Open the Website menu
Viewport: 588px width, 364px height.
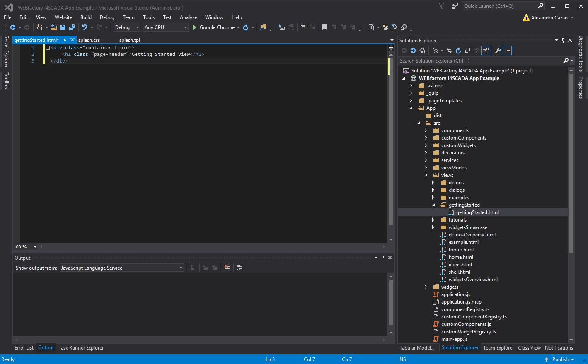(x=63, y=17)
